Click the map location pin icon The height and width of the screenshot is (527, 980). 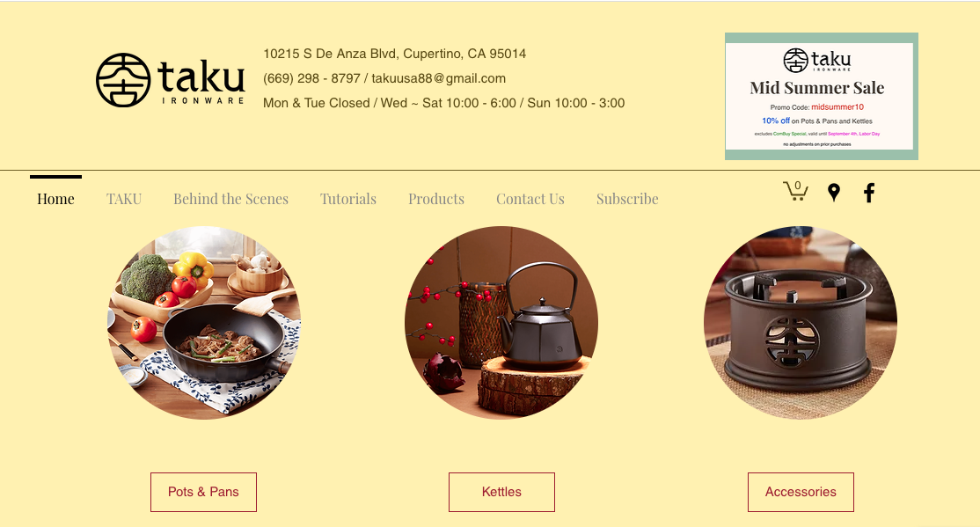834,193
